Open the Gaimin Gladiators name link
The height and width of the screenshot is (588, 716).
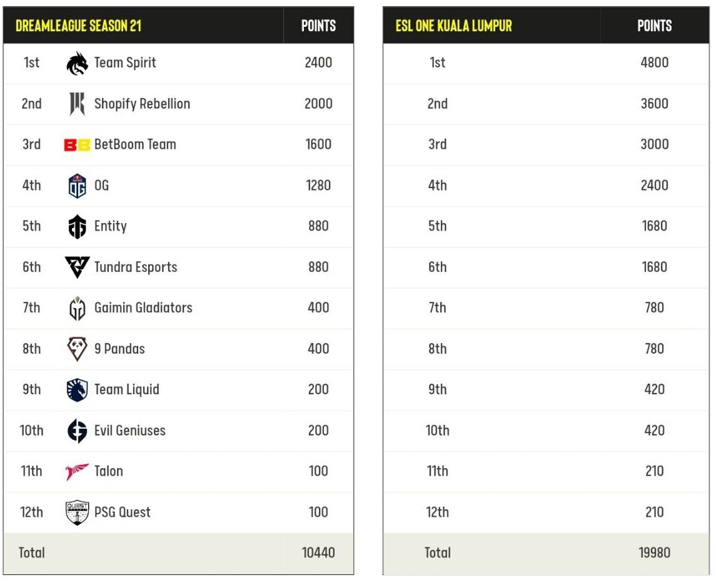pyautogui.click(x=143, y=307)
